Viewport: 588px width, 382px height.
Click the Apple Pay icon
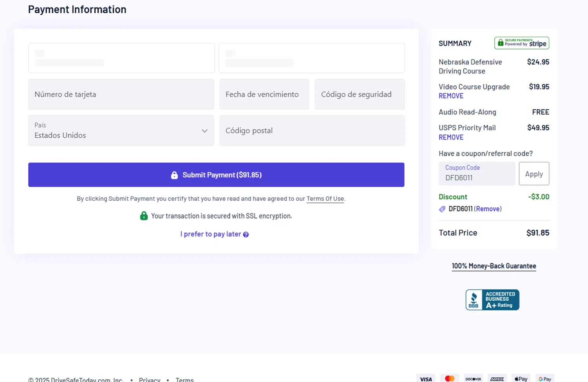[x=521, y=378]
